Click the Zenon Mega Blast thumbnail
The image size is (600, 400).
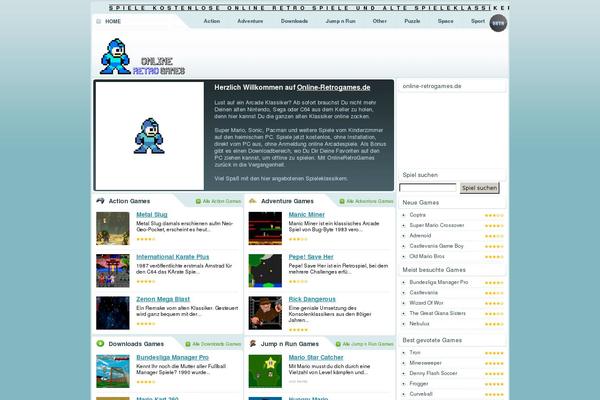tap(113, 313)
